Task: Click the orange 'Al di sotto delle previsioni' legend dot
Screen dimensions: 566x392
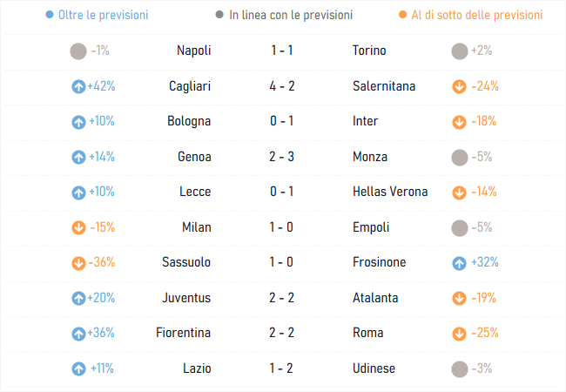Action: [402, 15]
